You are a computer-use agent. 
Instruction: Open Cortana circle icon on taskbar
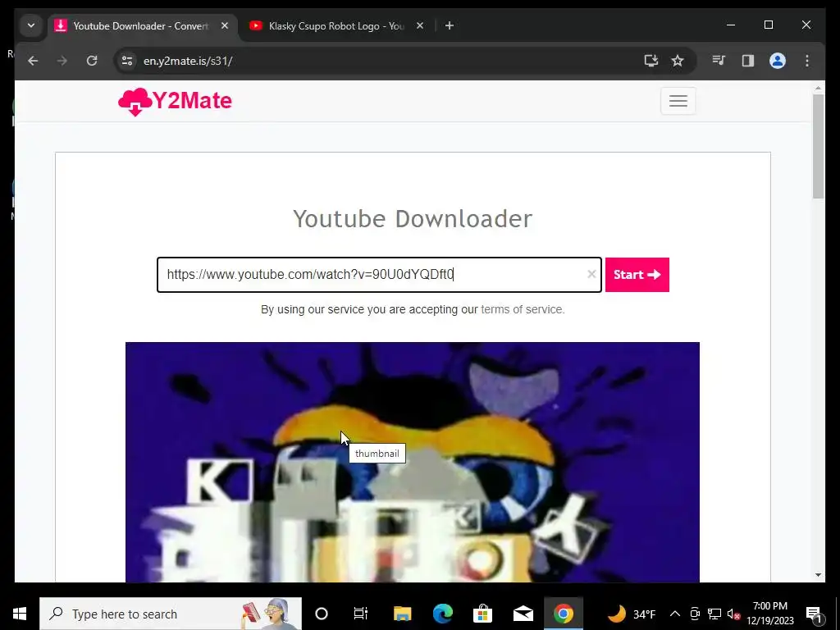(322, 614)
